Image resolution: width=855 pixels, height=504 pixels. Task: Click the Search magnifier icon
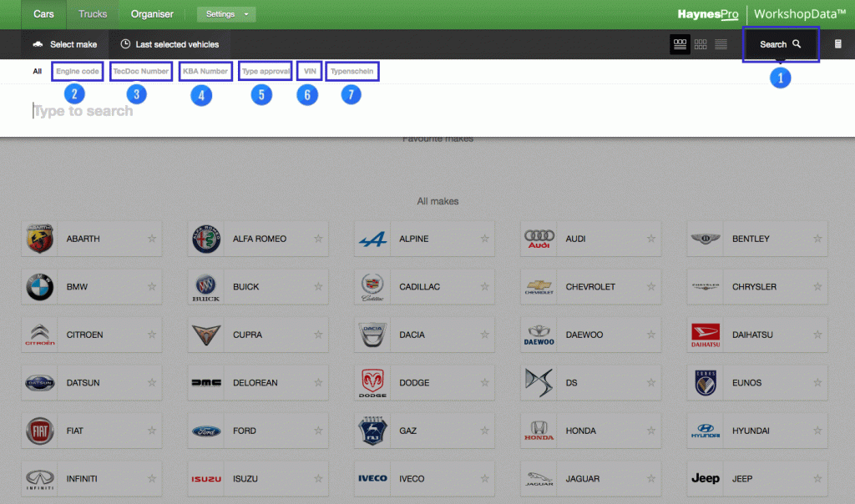(x=795, y=43)
